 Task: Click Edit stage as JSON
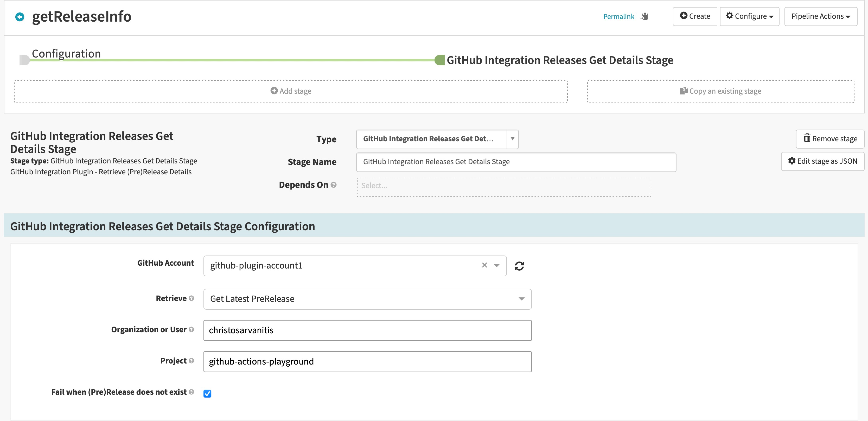[x=822, y=161]
